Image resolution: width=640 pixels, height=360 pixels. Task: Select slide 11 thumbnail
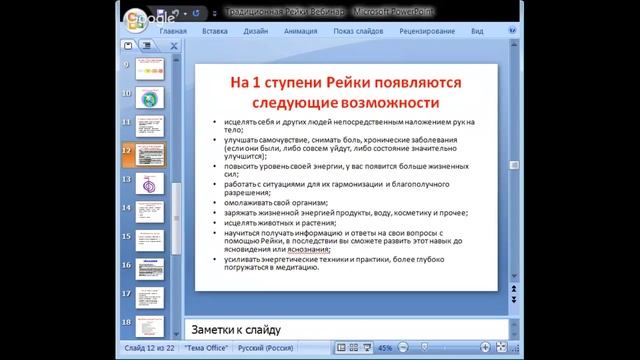(x=150, y=126)
